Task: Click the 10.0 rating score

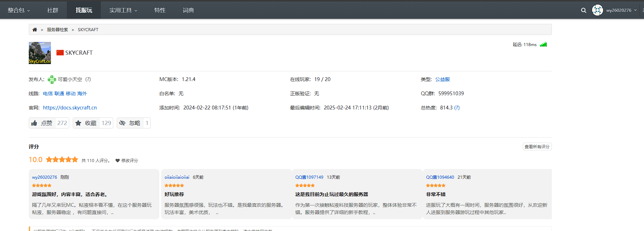Action: point(36,160)
